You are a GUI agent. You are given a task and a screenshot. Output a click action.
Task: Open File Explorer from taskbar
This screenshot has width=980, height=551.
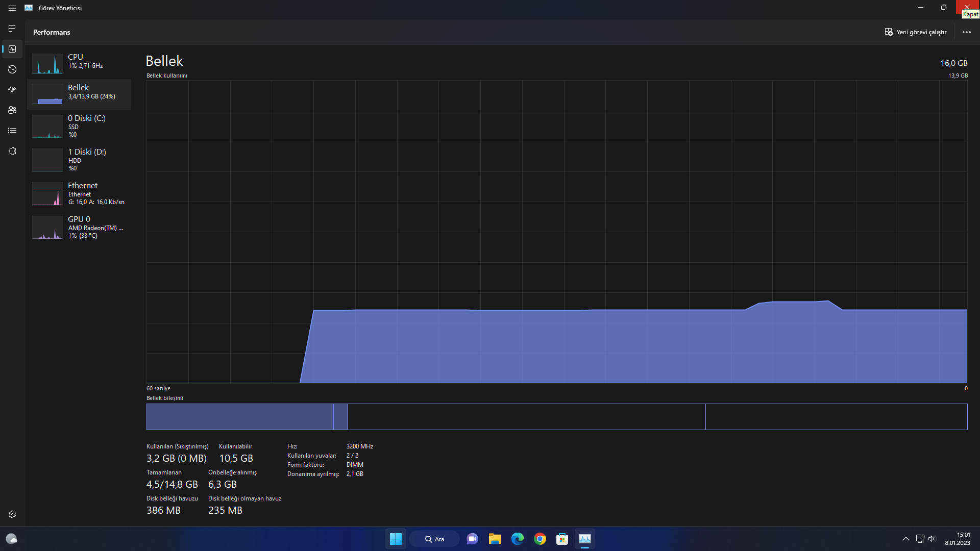(x=495, y=539)
